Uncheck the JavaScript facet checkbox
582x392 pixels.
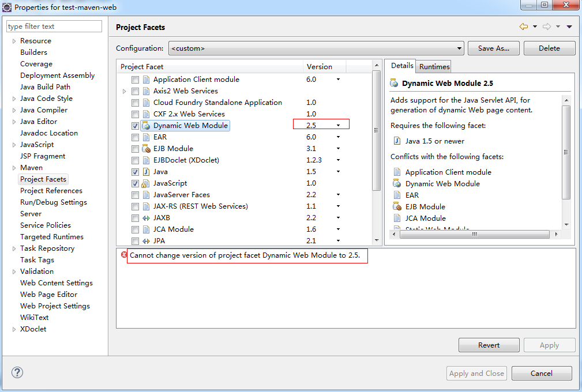(x=135, y=183)
